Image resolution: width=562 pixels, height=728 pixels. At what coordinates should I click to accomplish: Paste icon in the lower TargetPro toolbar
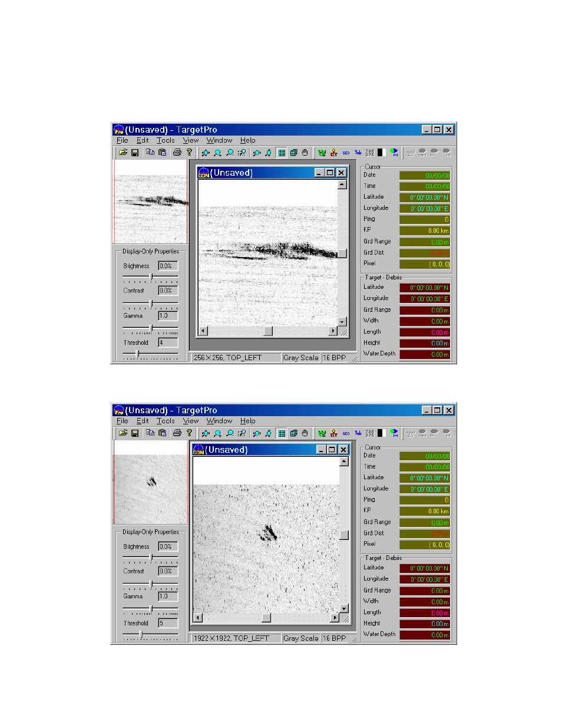click(162, 433)
